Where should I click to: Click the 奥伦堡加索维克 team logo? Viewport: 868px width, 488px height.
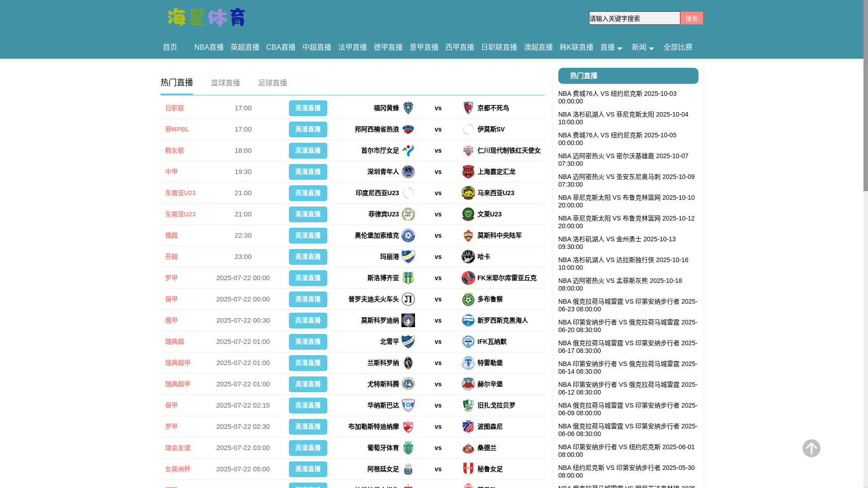click(x=408, y=235)
